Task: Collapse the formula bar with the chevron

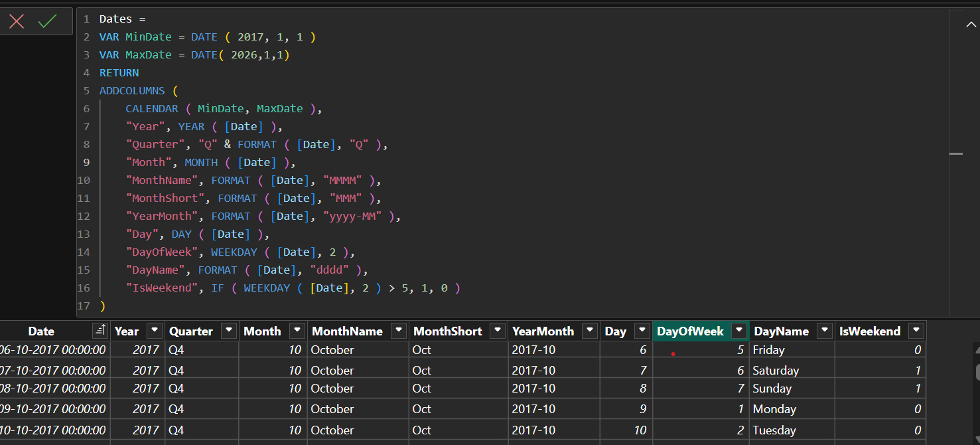Action: (x=971, y=25)
